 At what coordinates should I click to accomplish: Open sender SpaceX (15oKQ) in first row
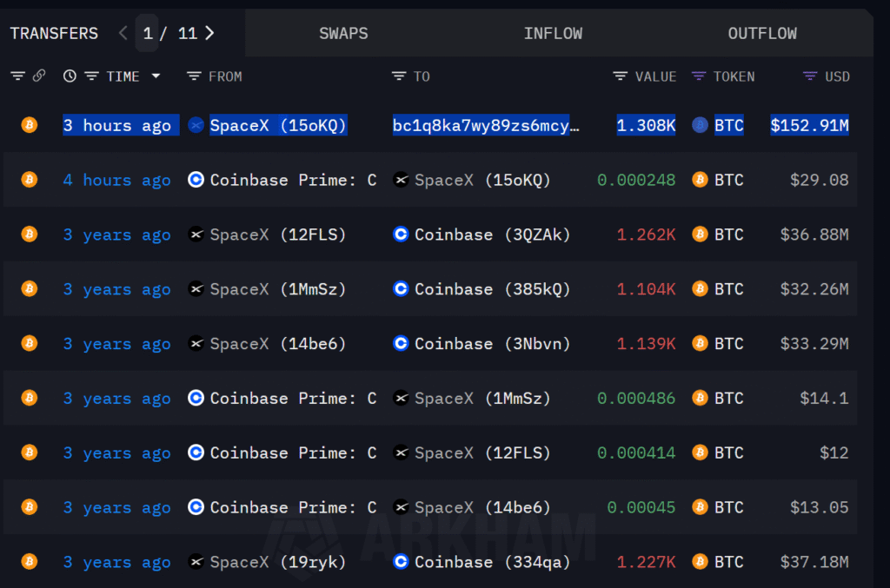(278, 125)
